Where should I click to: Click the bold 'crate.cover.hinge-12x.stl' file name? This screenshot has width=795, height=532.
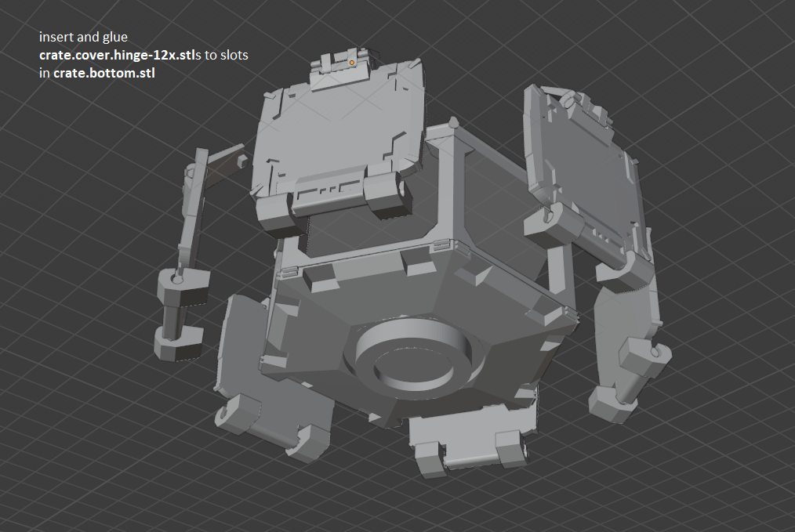tap(117, 55)
